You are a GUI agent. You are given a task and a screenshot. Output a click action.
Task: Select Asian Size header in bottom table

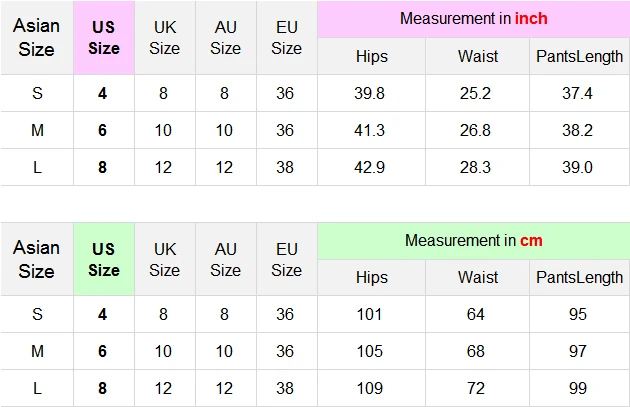point(37,260)
